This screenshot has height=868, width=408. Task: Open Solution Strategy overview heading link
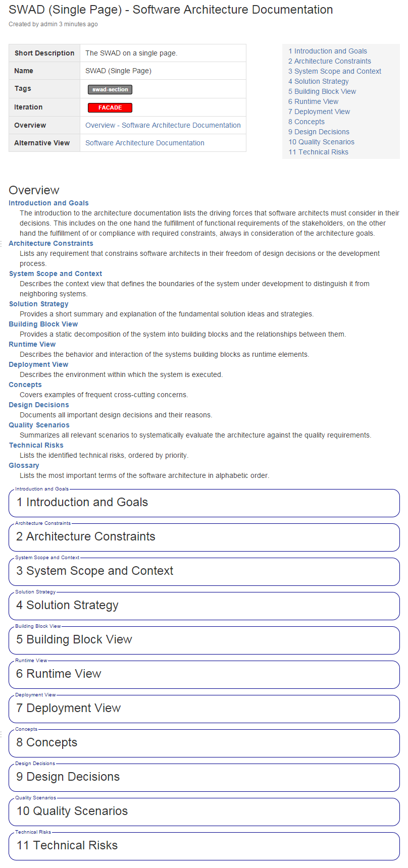click(x=39, y=304)
